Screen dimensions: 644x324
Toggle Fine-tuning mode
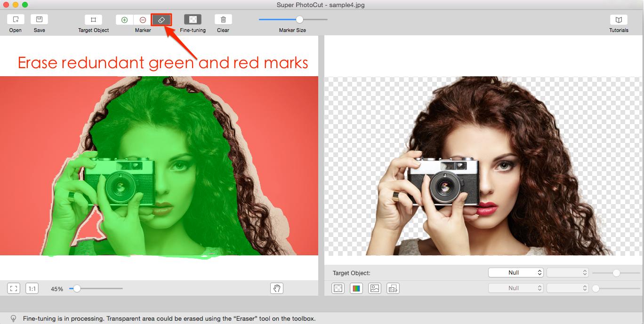[x=193, y=20]
